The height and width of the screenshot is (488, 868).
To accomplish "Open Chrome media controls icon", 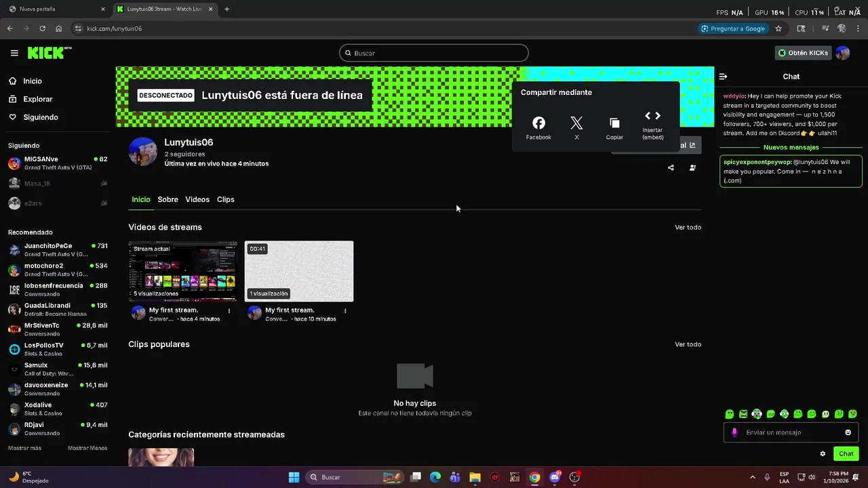I will pos(825,28).
